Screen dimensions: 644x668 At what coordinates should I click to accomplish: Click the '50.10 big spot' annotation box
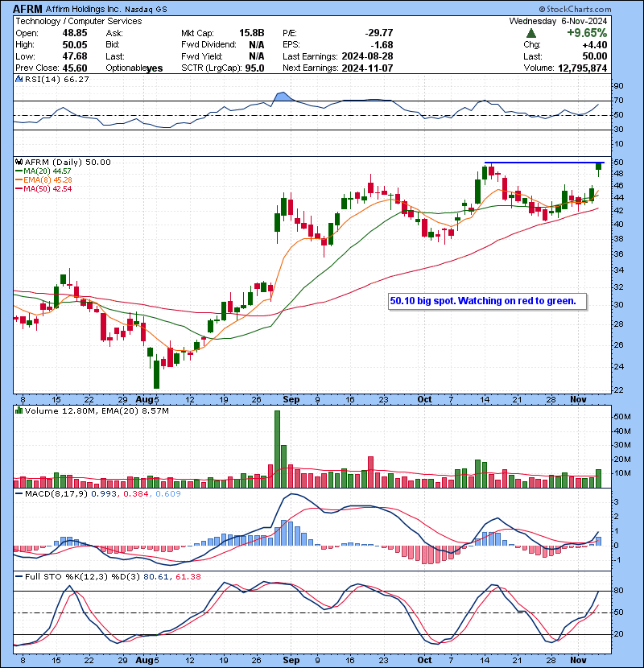488,301
